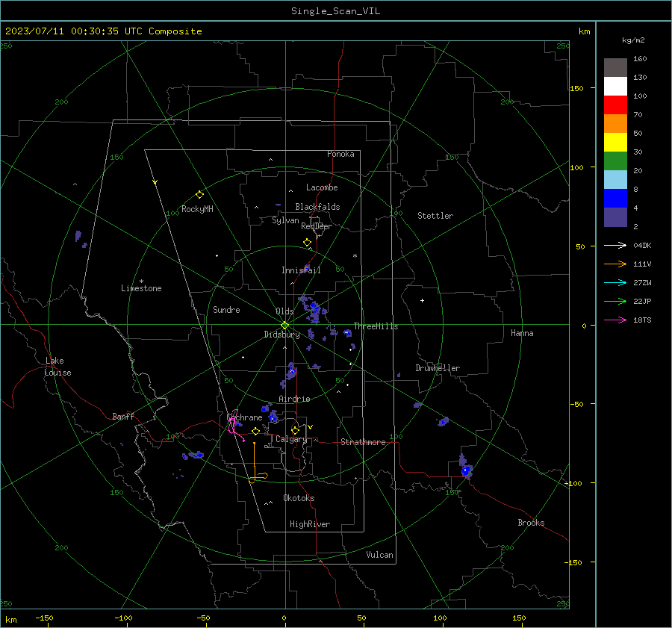Click the Vulcan city label

click(379, 555)
